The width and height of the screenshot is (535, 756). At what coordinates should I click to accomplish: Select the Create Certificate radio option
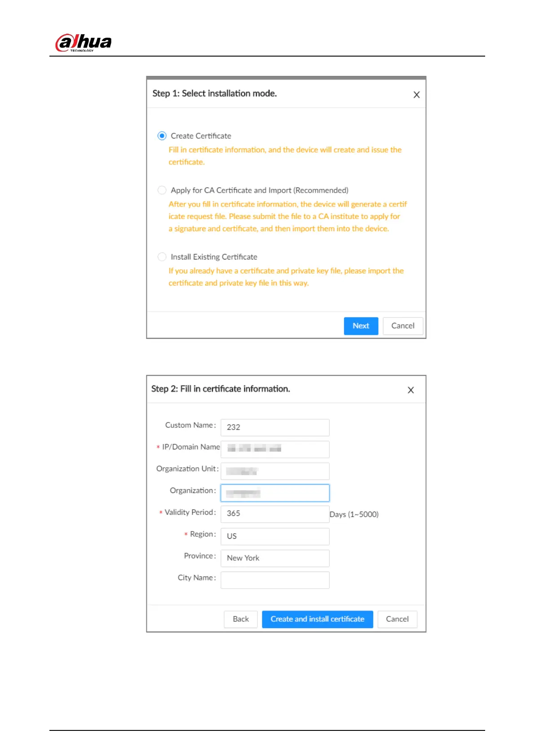click(x=162, y=136)
